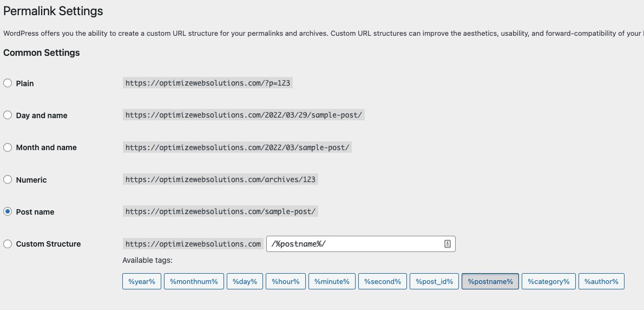Select the Plain permalink radio button
The height and width of the screenshot is (310, 644).
point(8,83)
